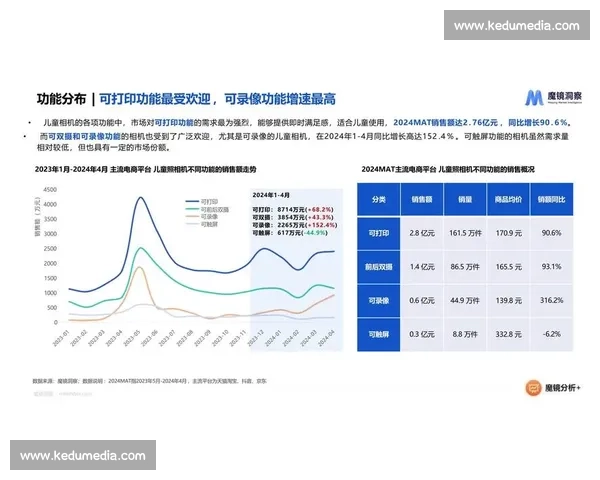Click the 332.8 元 average price cell
Screen dimensions: 600x480
click(x=509, y=334)
